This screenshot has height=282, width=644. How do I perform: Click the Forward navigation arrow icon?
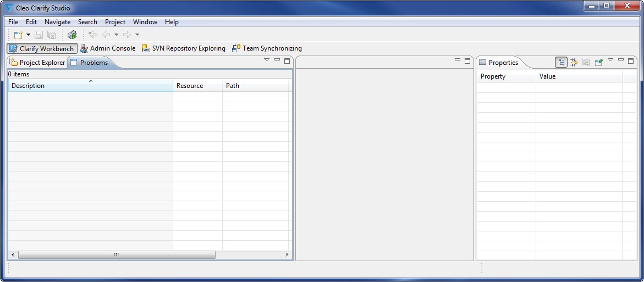(x=127, y=35)
